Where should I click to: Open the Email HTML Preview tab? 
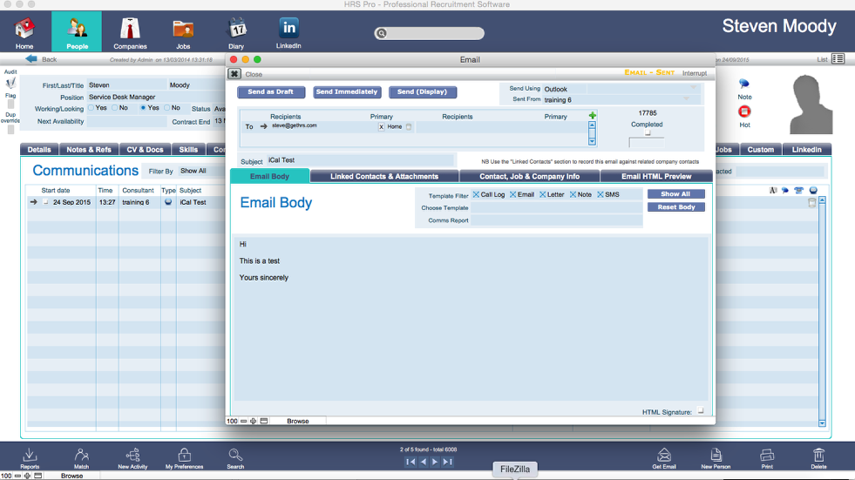[656, 176]
